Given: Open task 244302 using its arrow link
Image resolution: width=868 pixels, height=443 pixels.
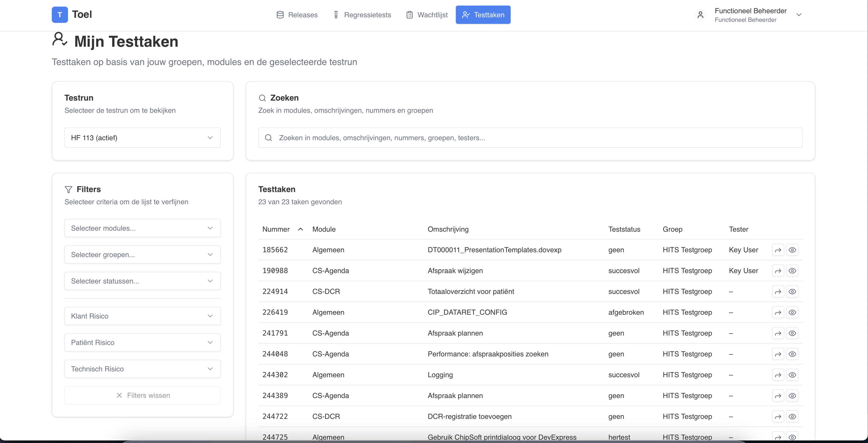Looking at the screenshot, I should click(x=778, y=375).
